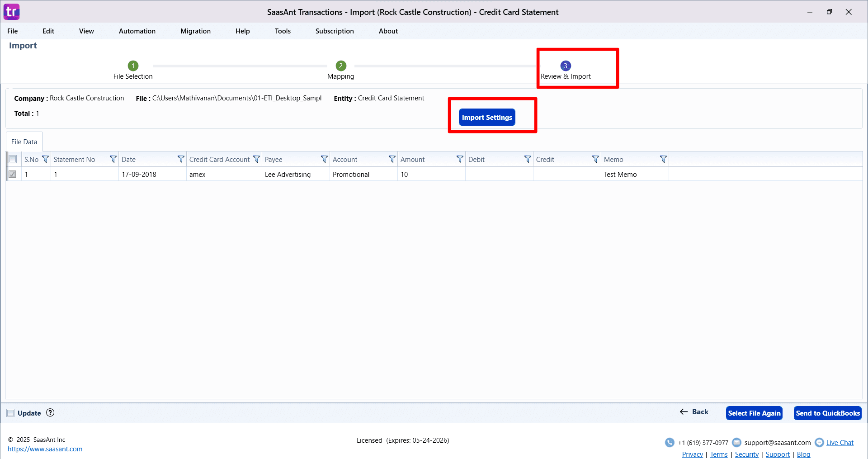Viewport: 868px width, 459px height.
Task: Open the Debit column filter icon
Action: coord(528,159)
